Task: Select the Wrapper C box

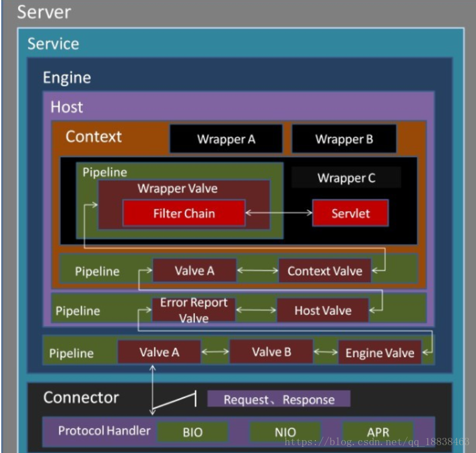Action: point(346,177)
